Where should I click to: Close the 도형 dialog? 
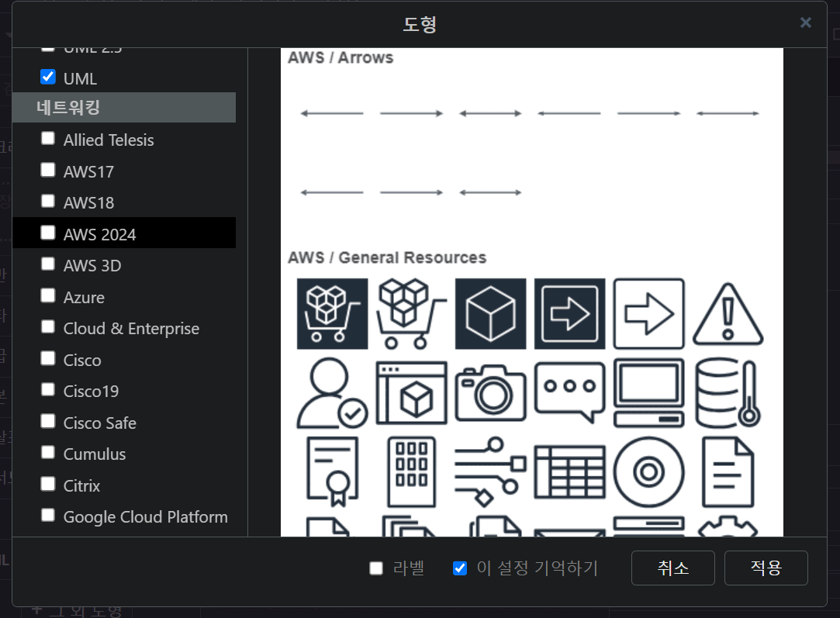point(806,22)
